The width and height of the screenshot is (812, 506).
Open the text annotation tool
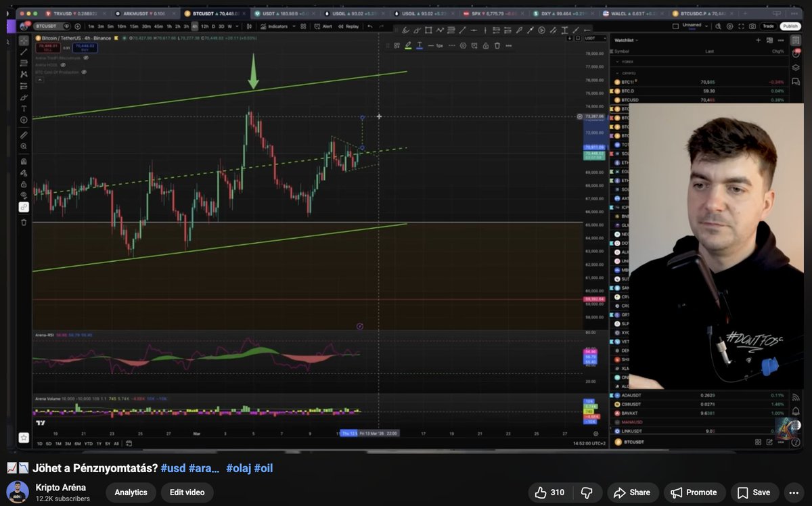pos(24,108)
